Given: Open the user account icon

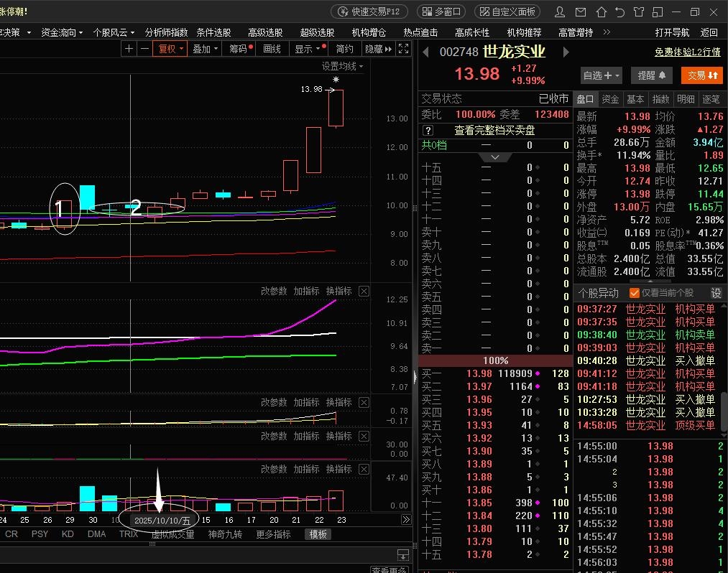Looking at the screenshot, I should coord(560,12).
